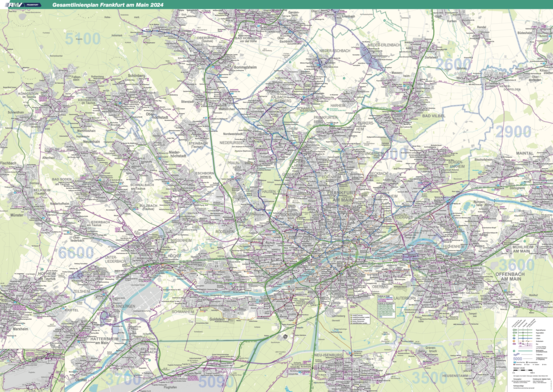Image resolution: width=553 pixels, height=392 pixels.
Task: Click the SULZBACH place label
Action: coord(147,207)
